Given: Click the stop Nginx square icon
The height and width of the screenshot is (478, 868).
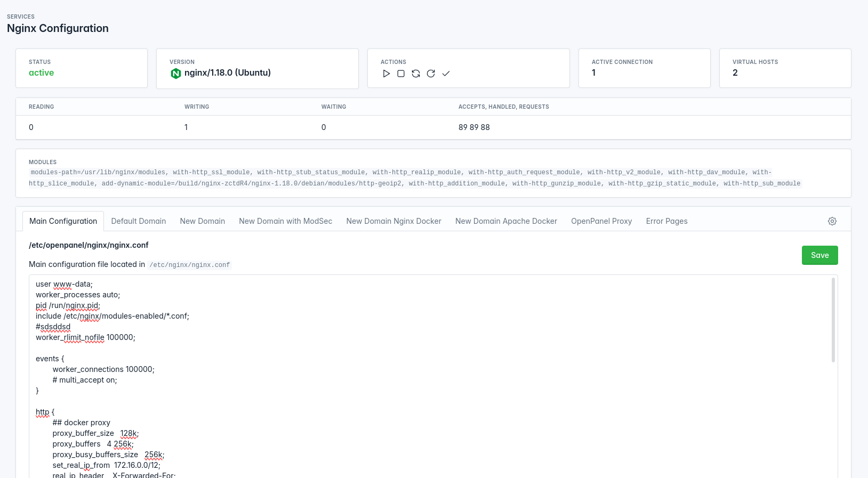Looking at the screenshot, I should click(x=401, y=74).
